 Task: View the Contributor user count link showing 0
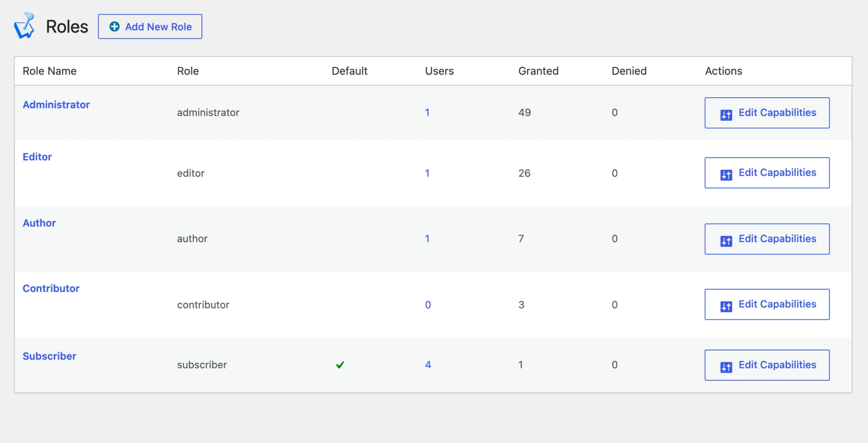(428, 305)
